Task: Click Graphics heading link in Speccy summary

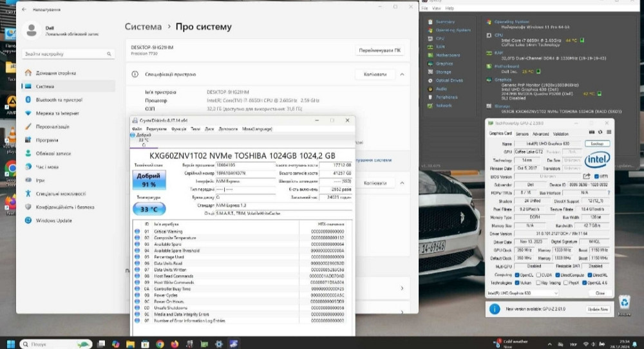Action: click(x=503, y=80)
